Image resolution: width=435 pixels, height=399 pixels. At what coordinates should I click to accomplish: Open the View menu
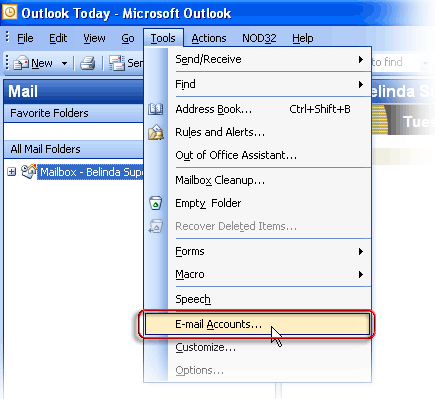point(94,38)
